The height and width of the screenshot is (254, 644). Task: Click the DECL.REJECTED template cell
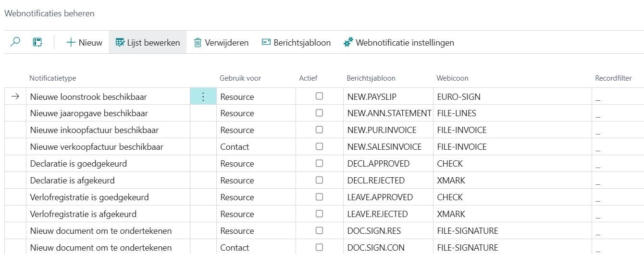coord(376,181)
